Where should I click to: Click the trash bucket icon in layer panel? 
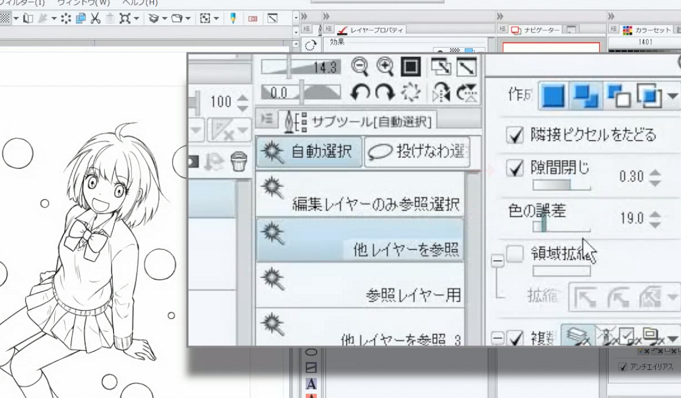(239, 161)
